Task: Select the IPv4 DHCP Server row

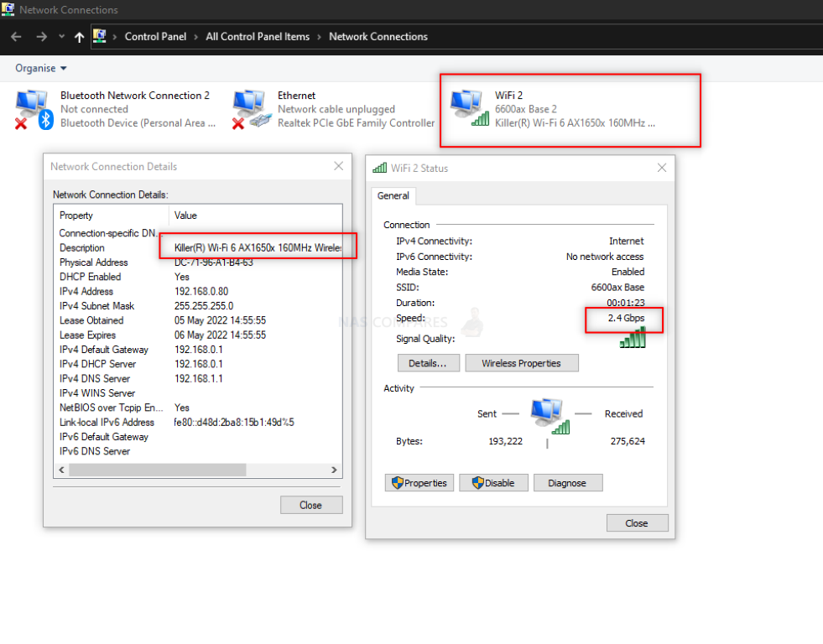Action: point(200,364)
